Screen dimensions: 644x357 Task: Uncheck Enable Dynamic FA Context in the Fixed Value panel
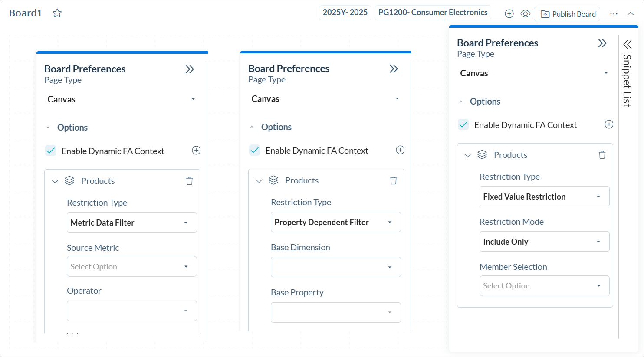click(463, 125)
